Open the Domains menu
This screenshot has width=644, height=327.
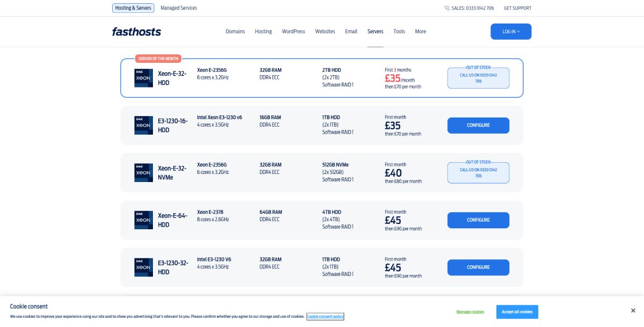point(236,31)
